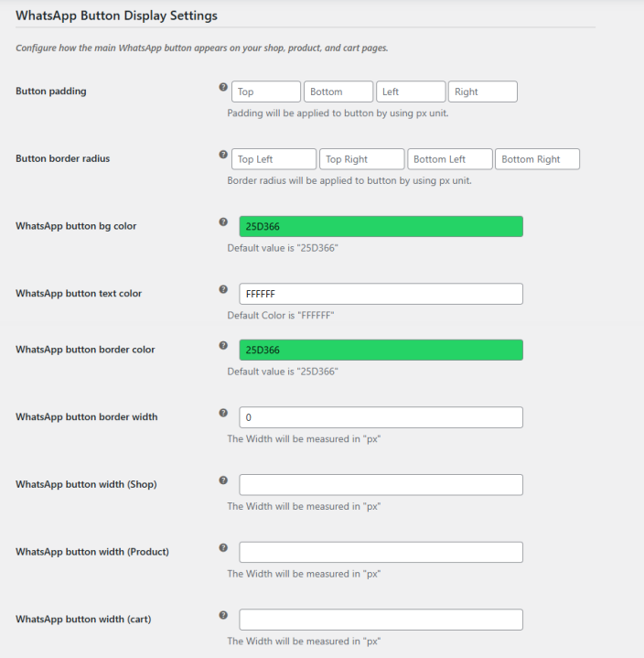This screenshot has width=644, height=658.
Task: Click the 'Button padding' label
Action: point(51,92)
